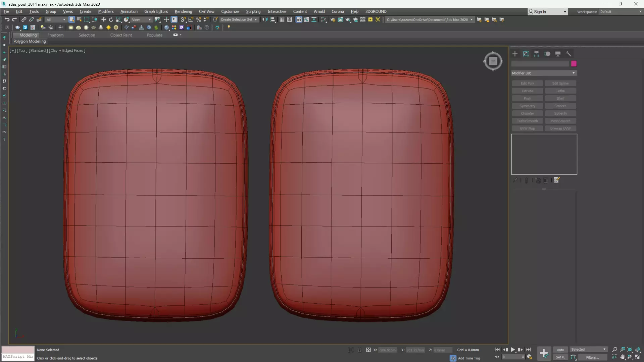
Task: Choose the Select and Rotate tool
Action: [111, 19]
